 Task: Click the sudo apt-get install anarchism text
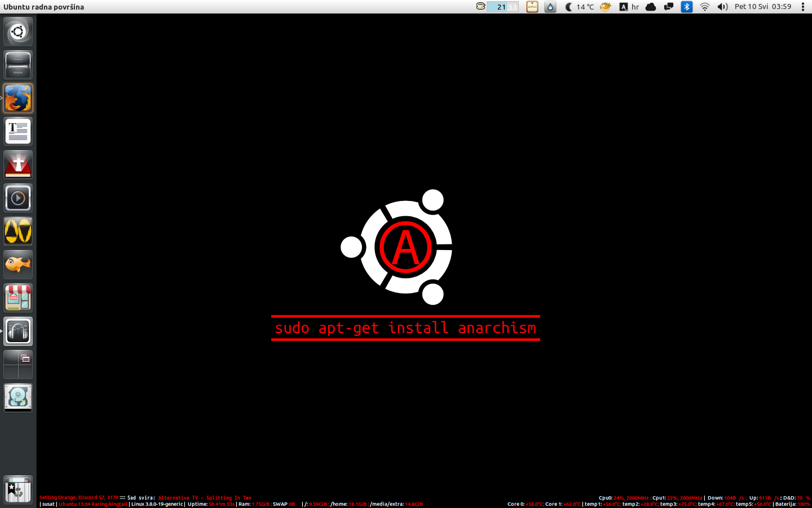click(x=405, y=328)
